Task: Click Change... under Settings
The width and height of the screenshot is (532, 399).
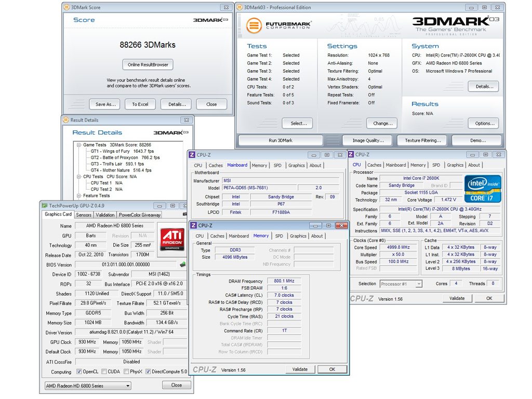Action: coord(383,124)
